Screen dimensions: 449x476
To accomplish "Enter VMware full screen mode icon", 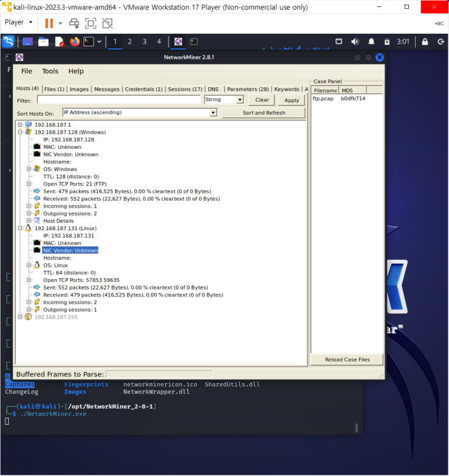I will (91, 23).
